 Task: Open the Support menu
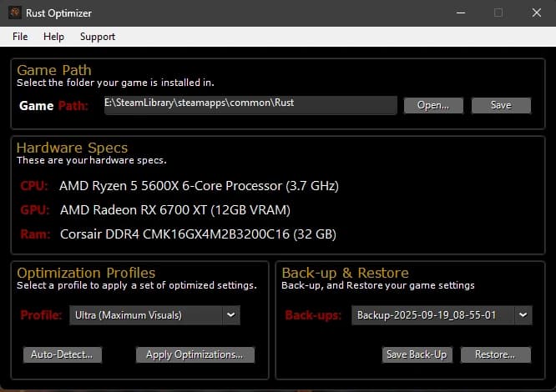[98, 37]
